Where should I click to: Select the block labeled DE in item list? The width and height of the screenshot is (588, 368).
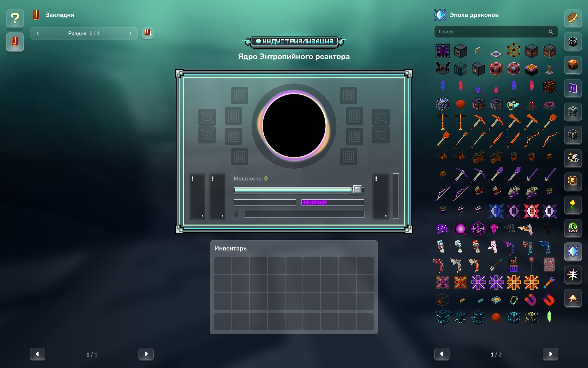tap(513, 265)
